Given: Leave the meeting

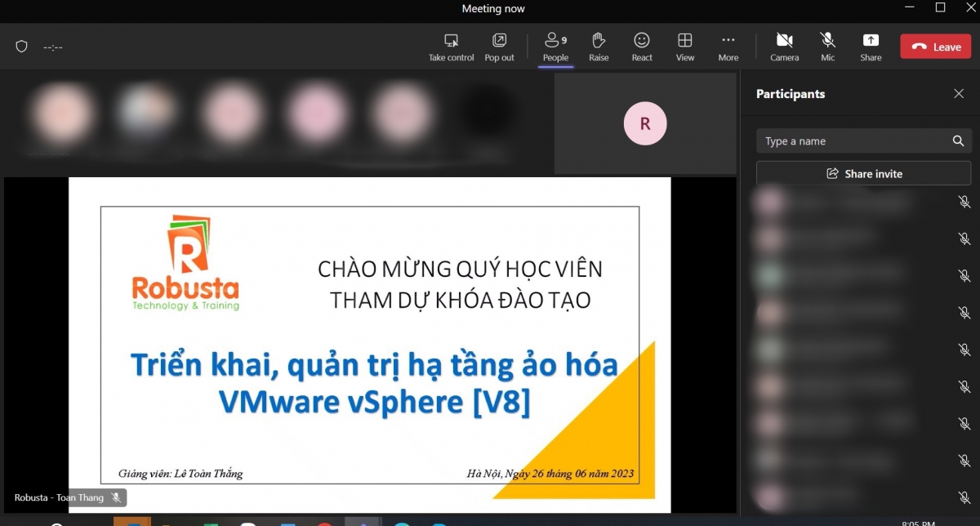Looking at the screenshot, I should pos(936,47).
